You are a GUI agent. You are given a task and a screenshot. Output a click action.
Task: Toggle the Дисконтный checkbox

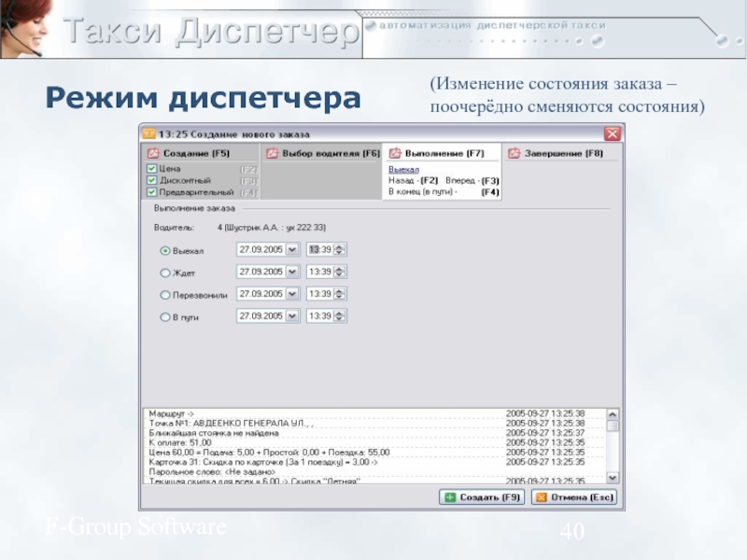point(152,180)
